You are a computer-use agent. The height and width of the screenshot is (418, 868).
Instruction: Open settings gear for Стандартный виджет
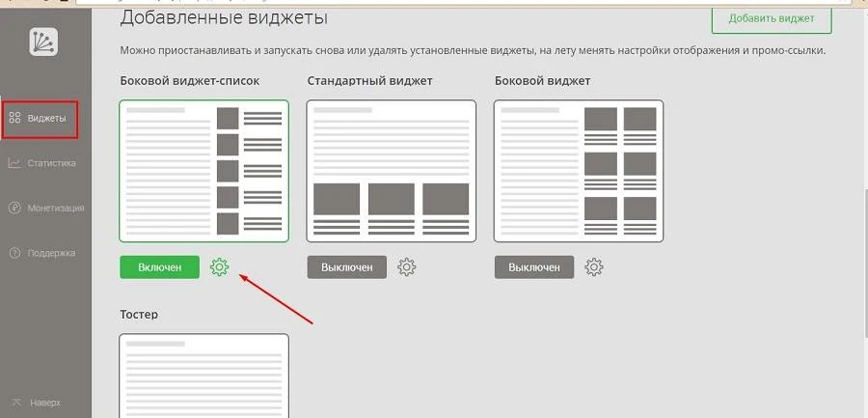407,267
